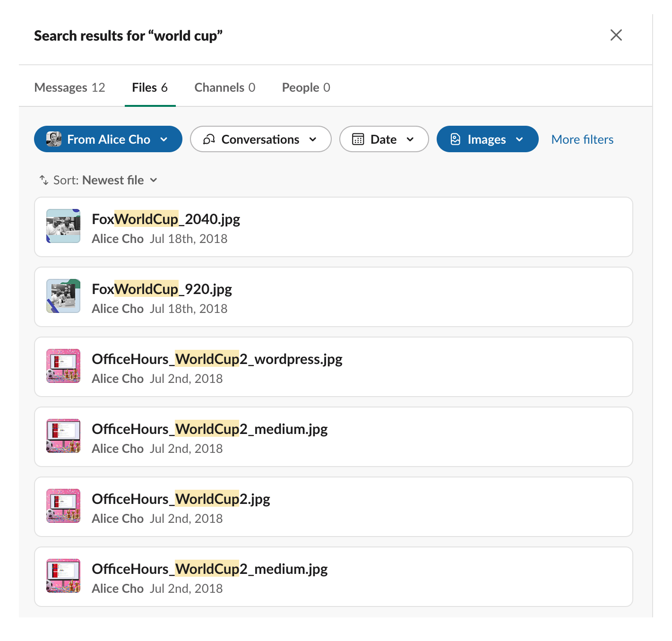Click the Conversations chat bubbles icon
Viewport: 672px width, 641px height.
coord(209,139)
